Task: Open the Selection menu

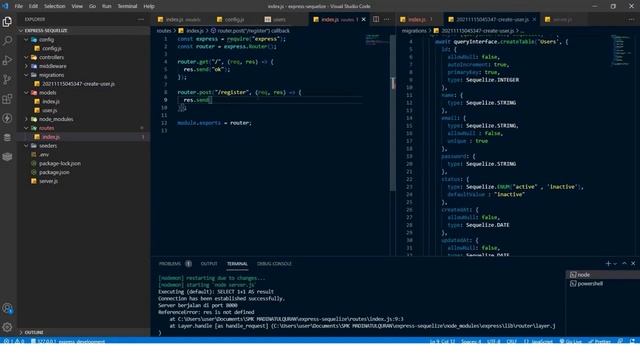Action: (54, 6)
